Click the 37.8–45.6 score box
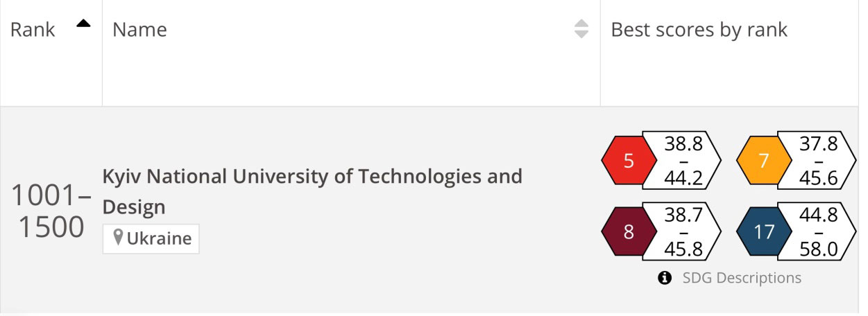 pos(817,161)
